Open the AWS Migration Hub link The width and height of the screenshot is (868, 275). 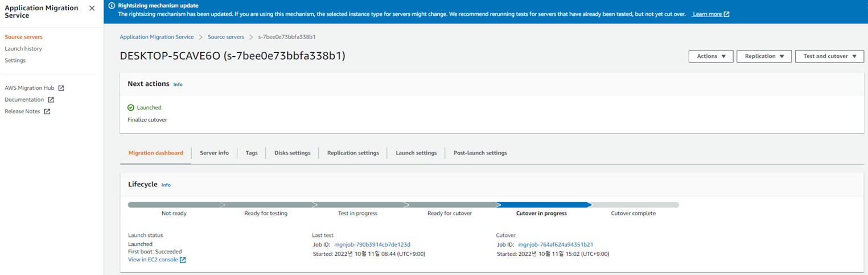30,88
